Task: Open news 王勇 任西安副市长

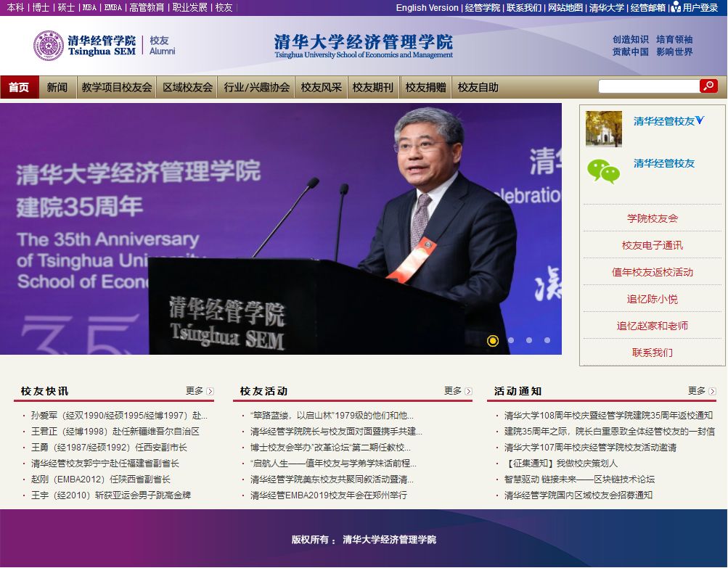Action: click(x=109, y=448)
